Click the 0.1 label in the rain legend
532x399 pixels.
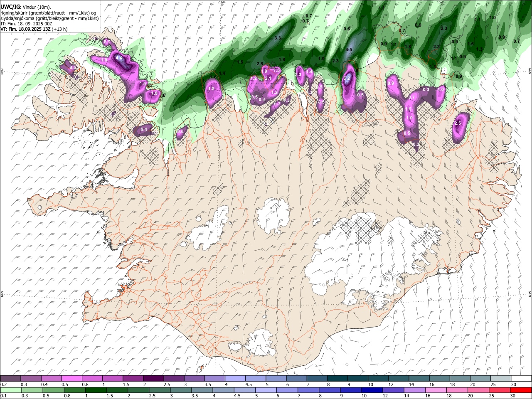3,396
